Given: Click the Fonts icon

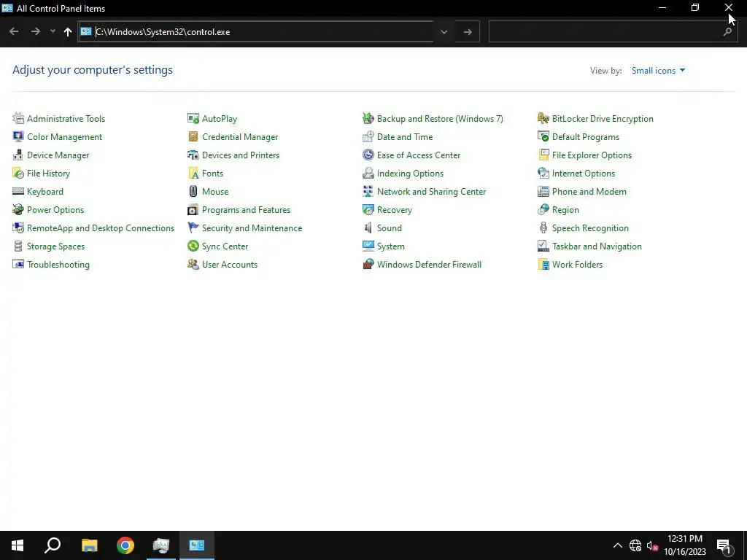Looking at the screenshot, I should pyautogui.click(x=193, y=173).
